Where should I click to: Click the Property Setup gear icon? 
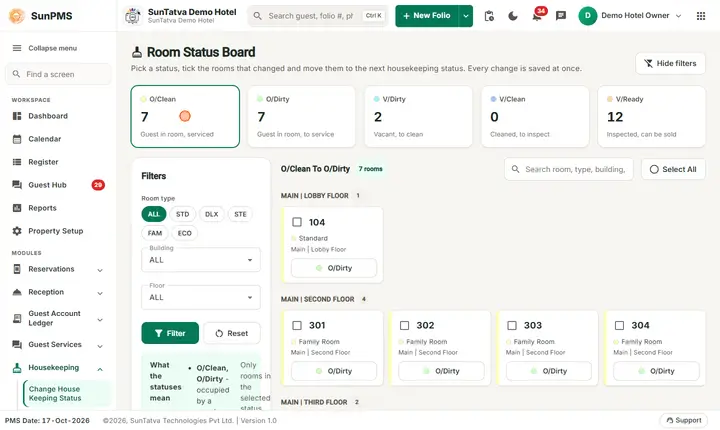[17, 231]
